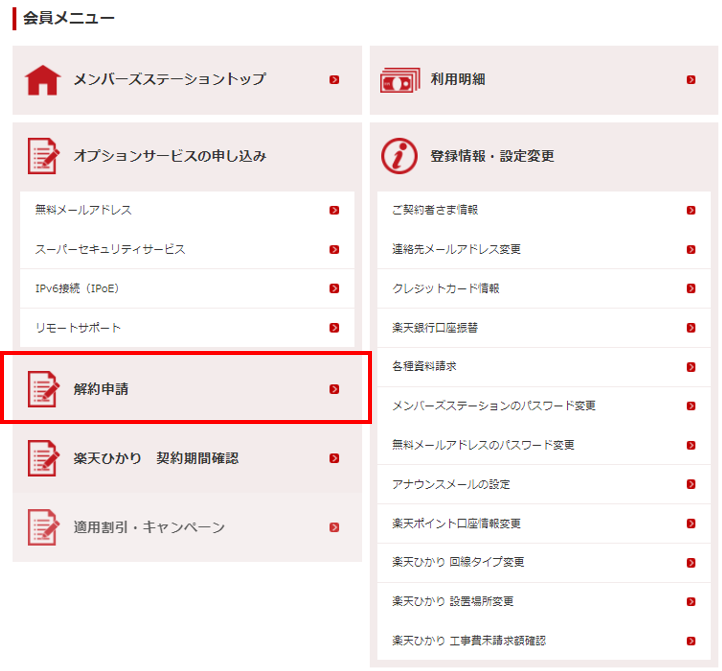Click the red arrow next to リモートサポート
Image resolution: width=722 pixels, height=671 pixels.
[334, 327]
